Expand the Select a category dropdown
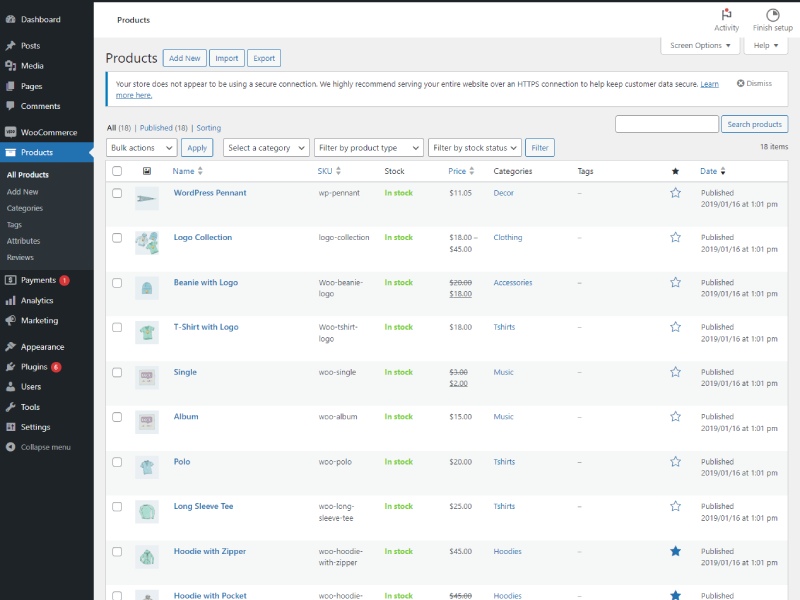The image size is (800, 600). click(x=265, y=148)
